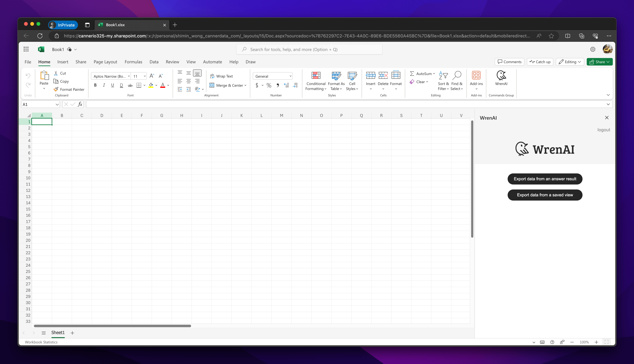Toggle Underline formatting
634x364 pixels.
tap(112, 85)
